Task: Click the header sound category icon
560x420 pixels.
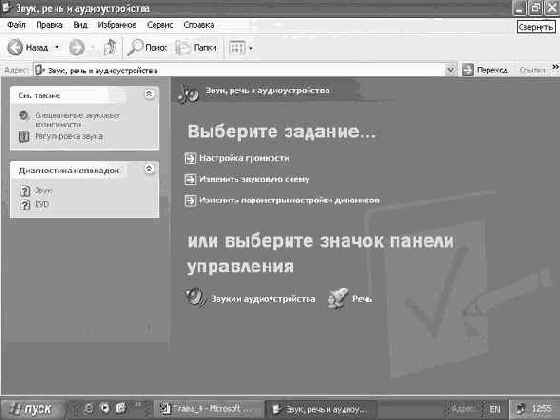Action: (188, 94)
